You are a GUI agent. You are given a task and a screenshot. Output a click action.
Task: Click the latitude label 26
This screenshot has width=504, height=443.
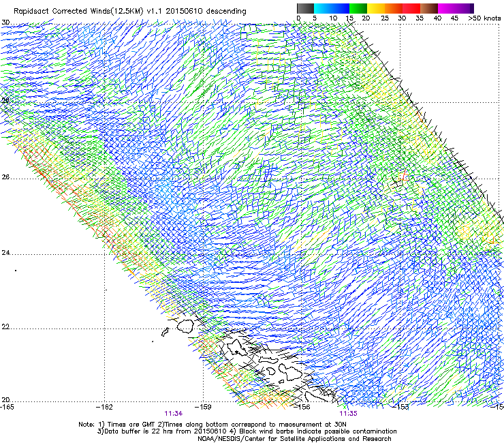(5, 177)
